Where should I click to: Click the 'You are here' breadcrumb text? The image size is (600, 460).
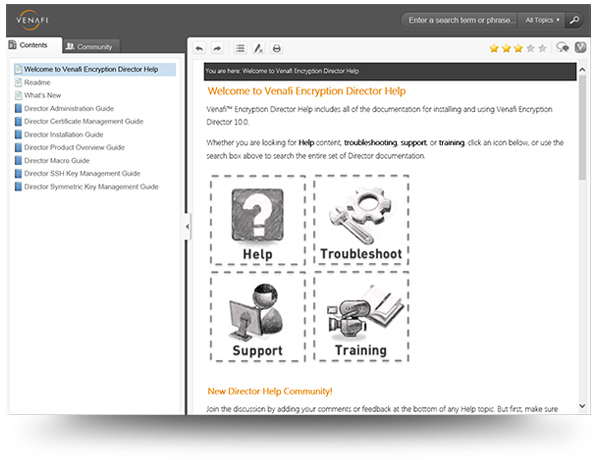[x=282, y=71]
